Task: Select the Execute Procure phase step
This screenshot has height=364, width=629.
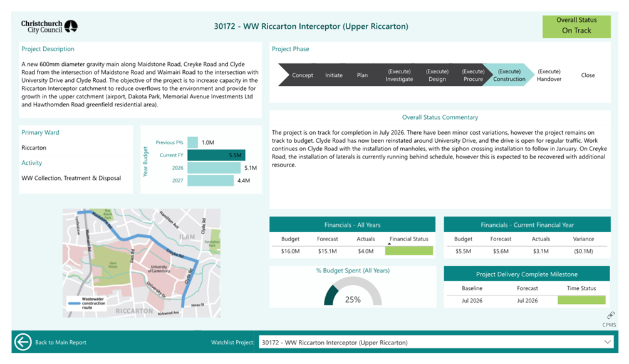Action: 473,75
